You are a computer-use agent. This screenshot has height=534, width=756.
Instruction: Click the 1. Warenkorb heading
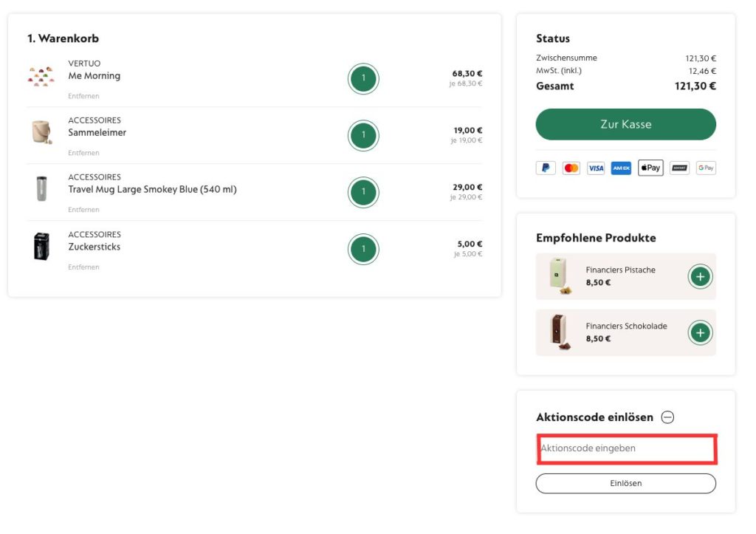click(63, 38)
